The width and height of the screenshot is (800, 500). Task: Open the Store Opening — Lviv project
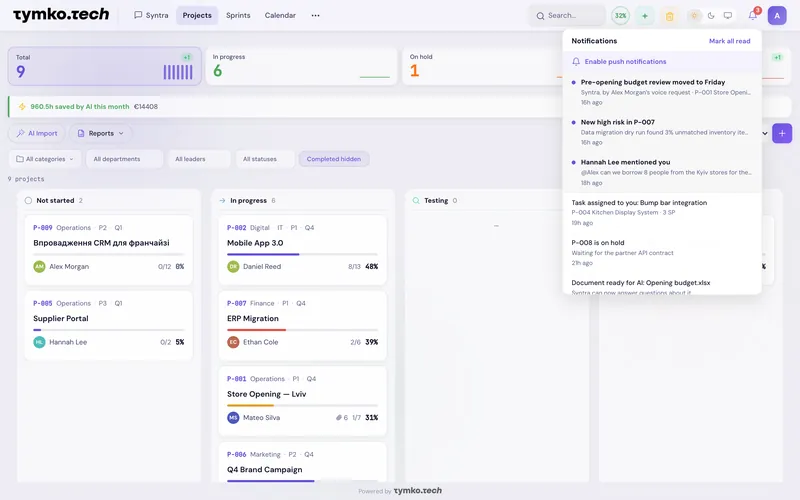point(303,401)
